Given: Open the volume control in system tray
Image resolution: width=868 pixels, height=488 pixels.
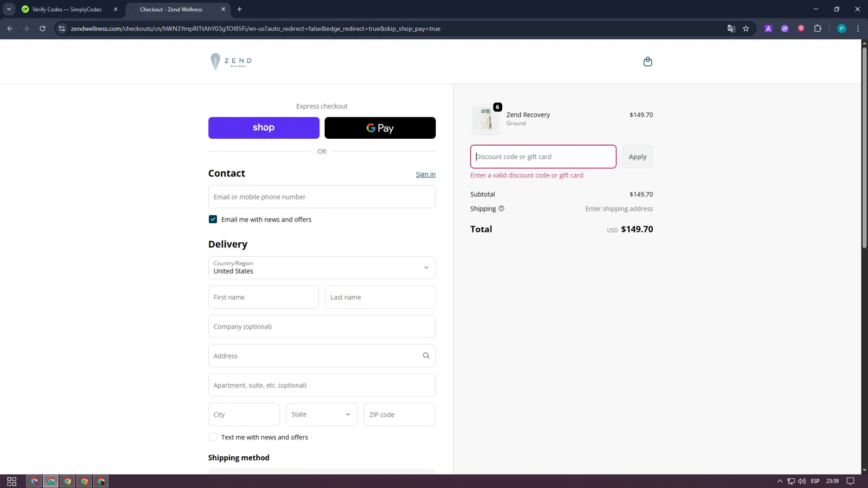Looking at the screenshot, I should (x=802, y=481).
